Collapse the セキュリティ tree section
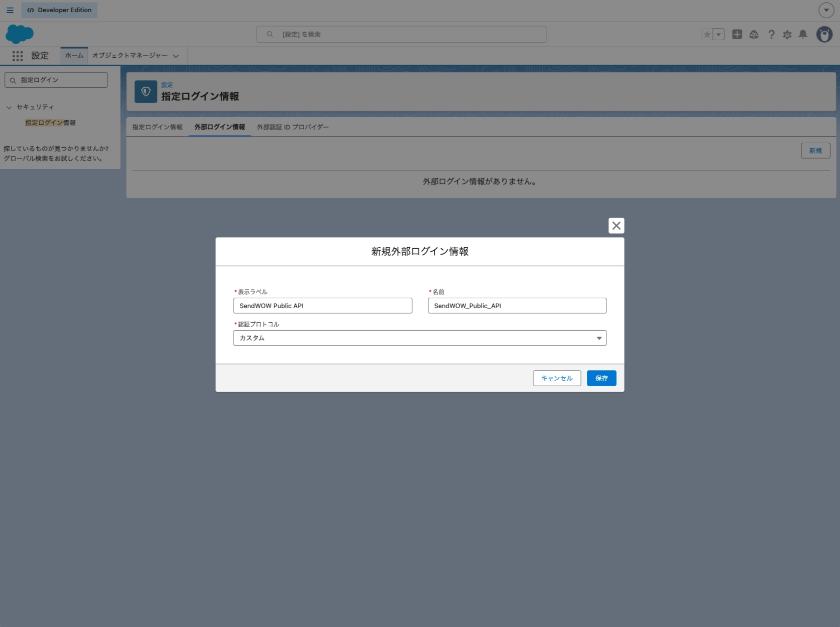 tap(9, 107)
